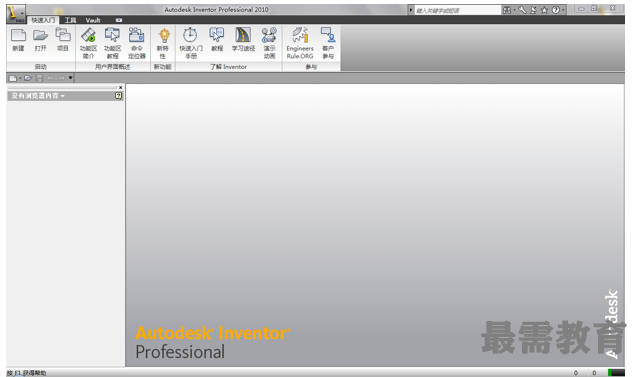Click the 参与 panel title
Screen dimensions: 633x377
pyautogui.click(x=311, y=67)
